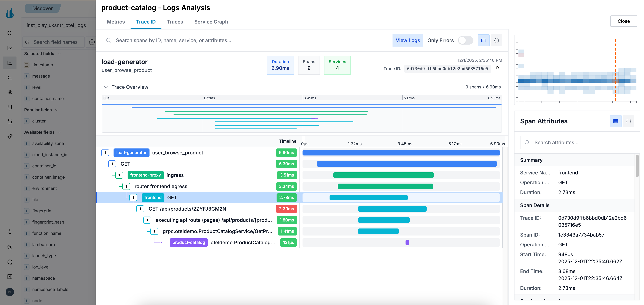The width and height of the screenshot is (644, 305).
Task: Copy the Trace ID to clipboard
Action: pyautogui.click(x=497, y=68)
